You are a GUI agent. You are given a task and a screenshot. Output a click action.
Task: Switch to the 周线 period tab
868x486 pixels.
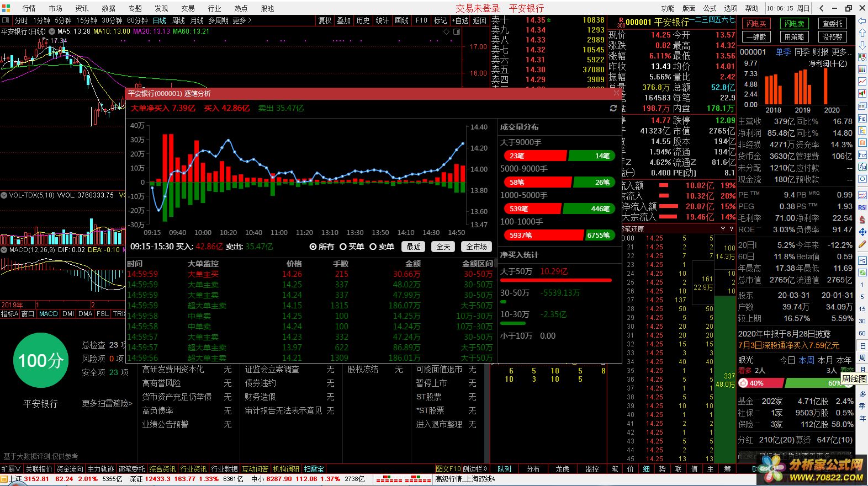[x=178, y=20]
